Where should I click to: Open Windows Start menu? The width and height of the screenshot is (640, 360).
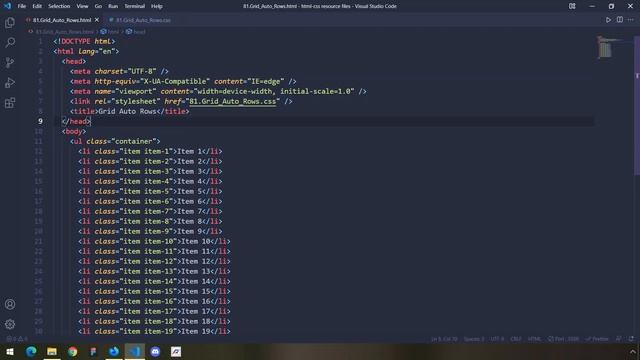pyautogui.click(x=10, y=351)
